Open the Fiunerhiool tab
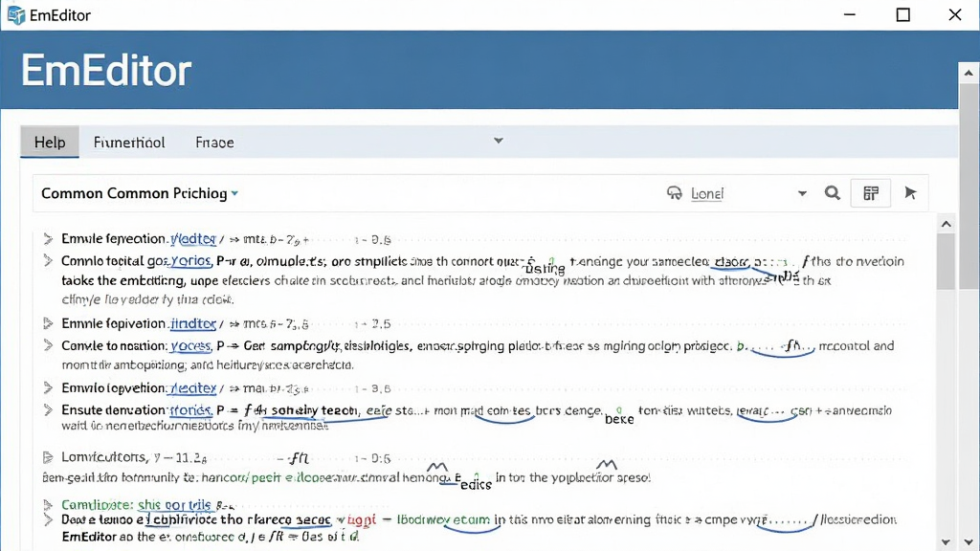Image resolution: width=980 pixels, height=551 pixels. click(x=129, y=143)
